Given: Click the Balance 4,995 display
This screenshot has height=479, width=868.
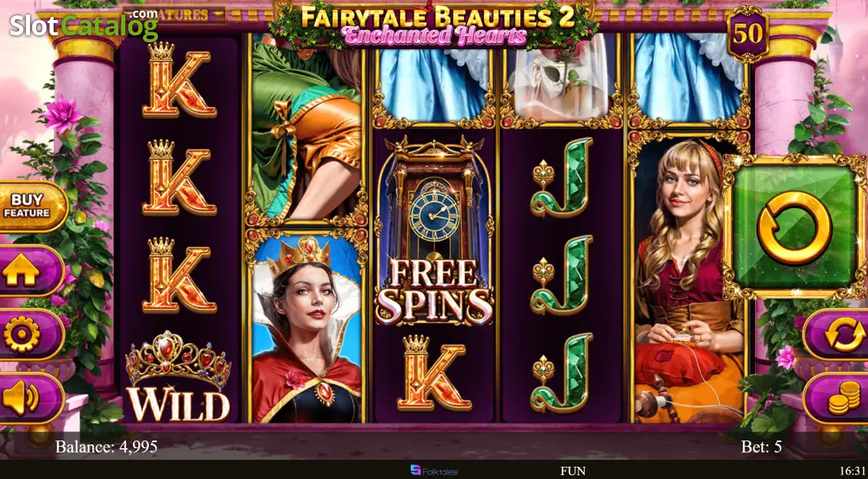Looking at the screenshot, I should click(x=106, y=446).
